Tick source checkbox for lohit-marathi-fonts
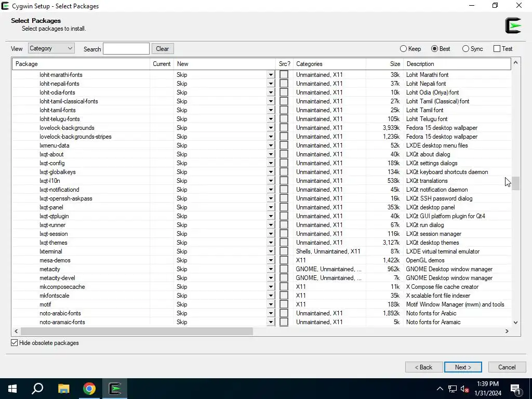 (284, 75)
